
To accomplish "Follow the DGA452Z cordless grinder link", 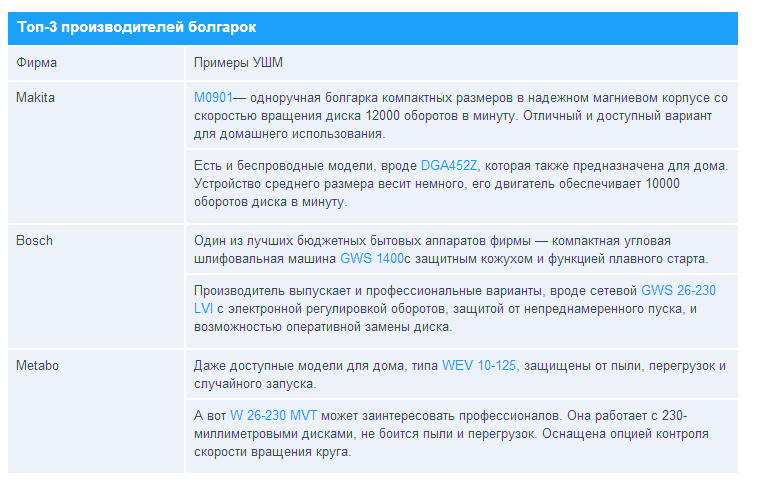I will (449, 166).
